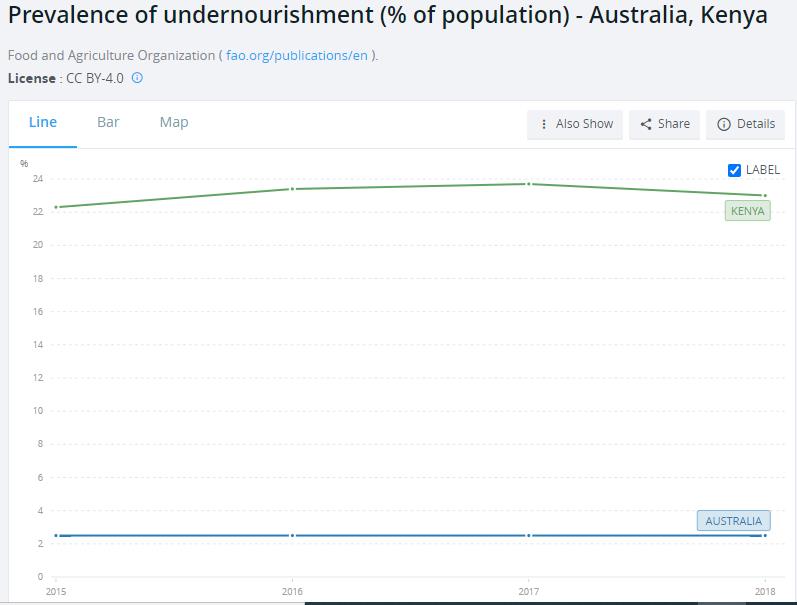Select Kenya's 2018 data point
The width and height of the screenshot is (797, 605).
[x=765, y=195]
